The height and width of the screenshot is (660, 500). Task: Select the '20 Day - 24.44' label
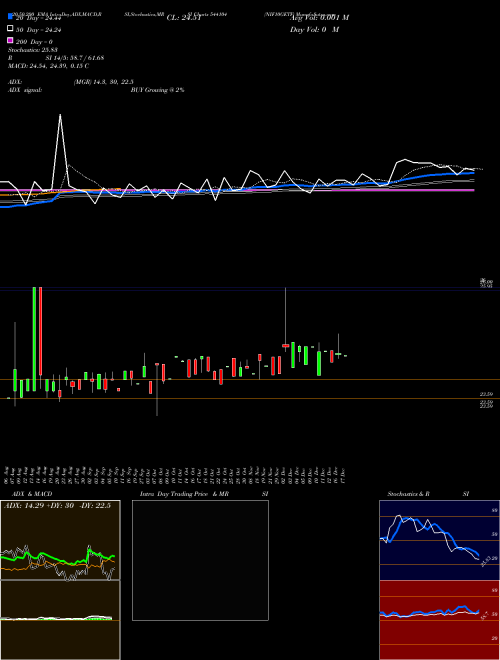[x=36, y=18]
